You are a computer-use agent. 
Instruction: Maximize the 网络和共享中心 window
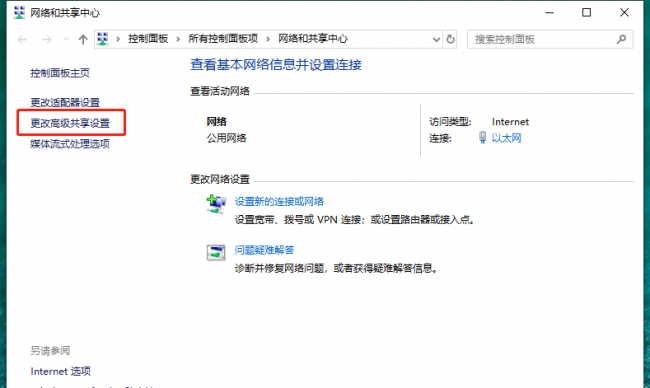click(586, 13)
